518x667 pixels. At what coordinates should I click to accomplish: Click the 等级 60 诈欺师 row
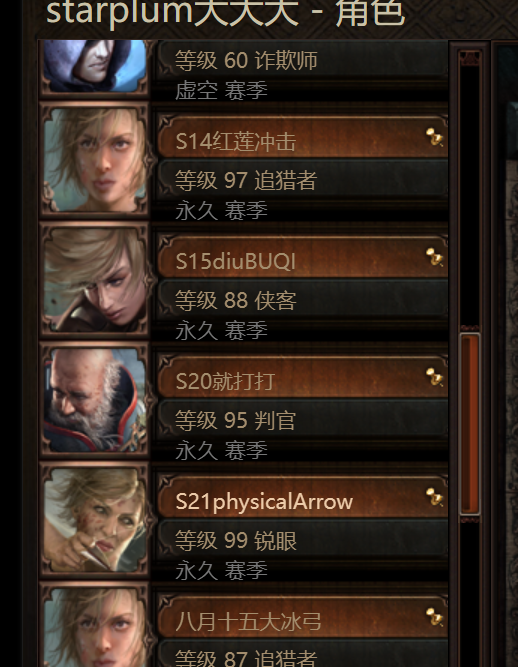(x=302, y=60)
